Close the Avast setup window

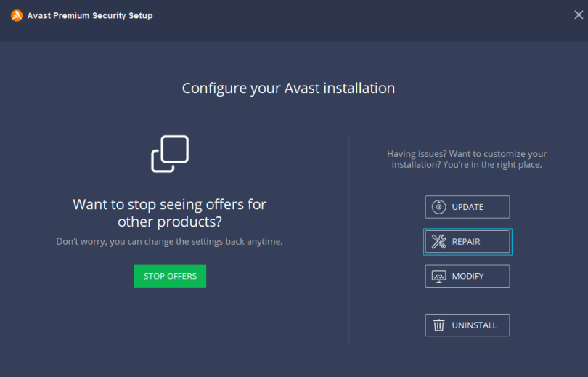579,15
